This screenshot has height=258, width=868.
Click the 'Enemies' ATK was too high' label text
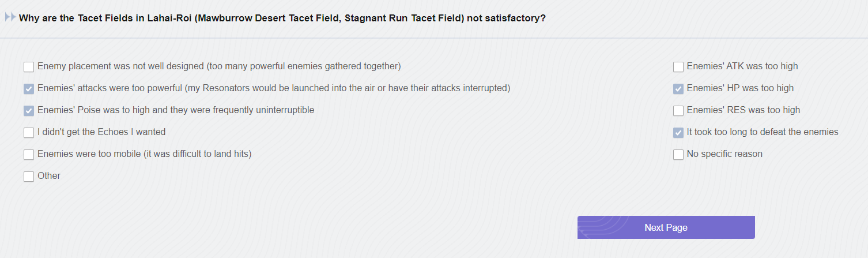click(742, 66)
